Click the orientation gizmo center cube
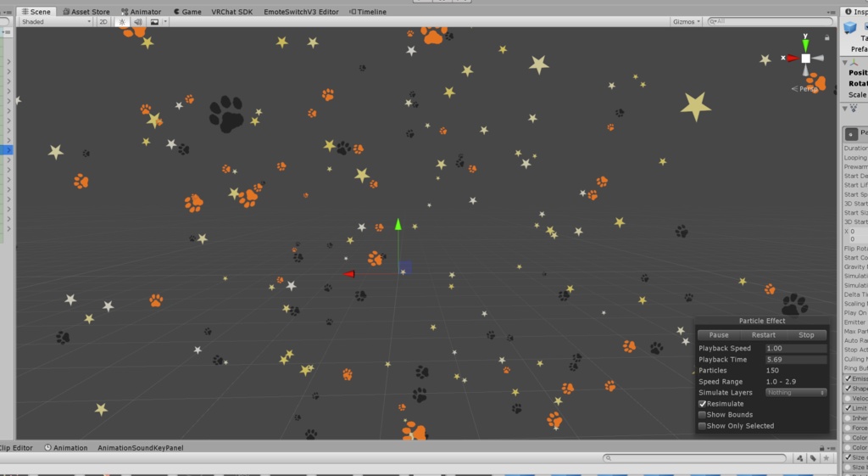 [x=806, y=59]
